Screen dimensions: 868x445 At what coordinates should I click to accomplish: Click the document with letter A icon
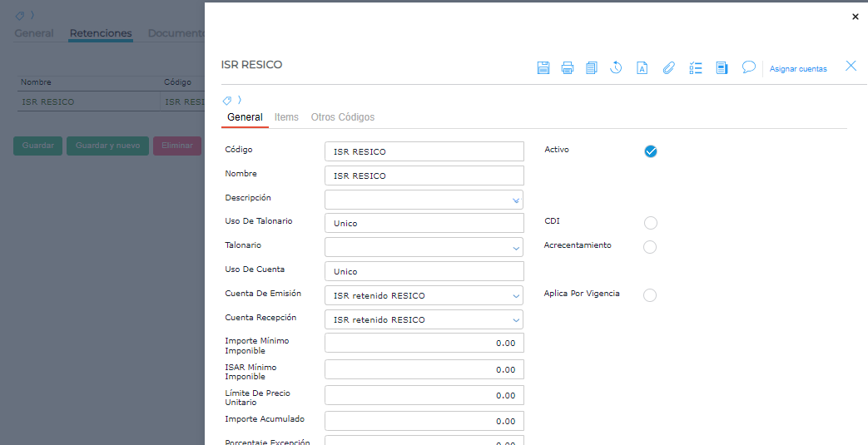(x=642, y=68)
